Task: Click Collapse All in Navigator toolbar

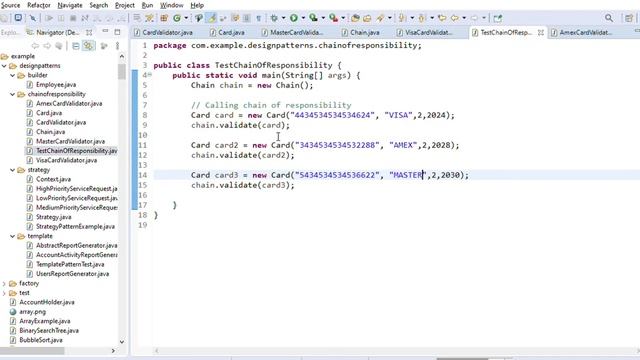Action: click(x=76, y=46)
